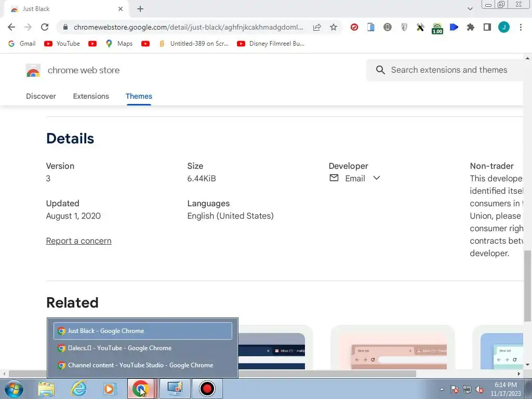Switch to the Extensions tab
The height and width of the screenshot is (399, 532).
(91, 96)
